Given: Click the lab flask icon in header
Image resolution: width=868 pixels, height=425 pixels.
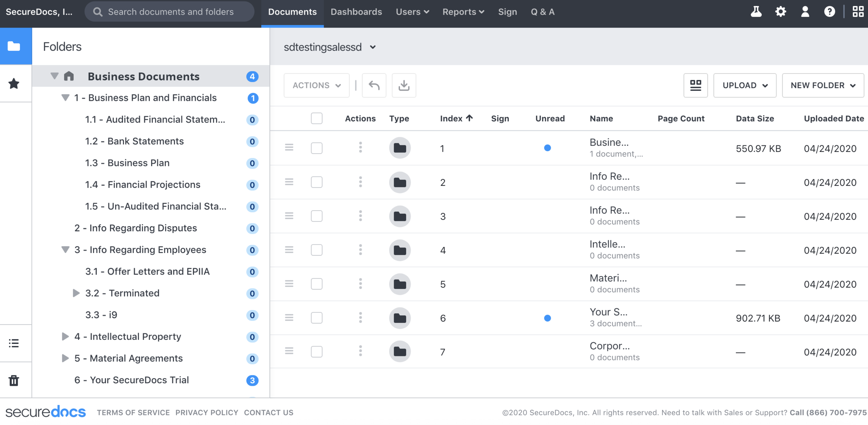Looking at the screenshot, I should pos(756,12).
